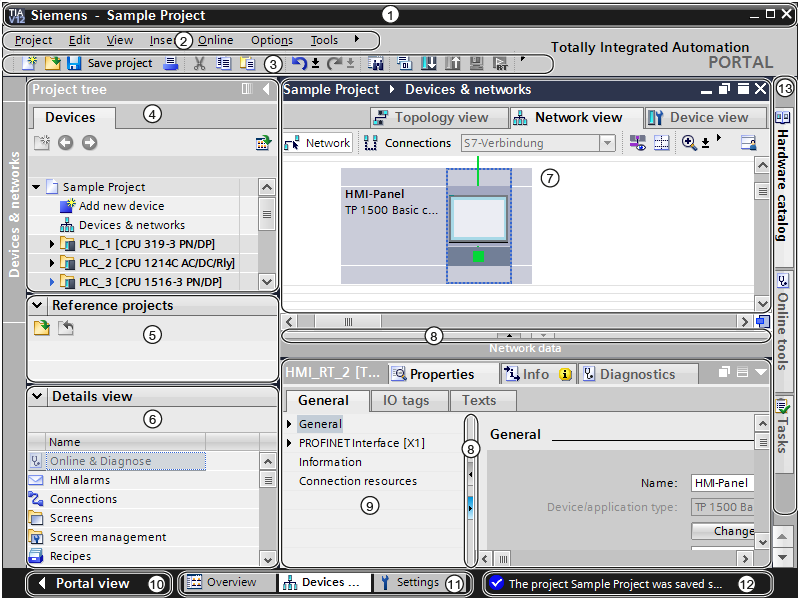Click the Print icon in toolbar
This screenshot has width=800, height=600.
[171, 63]
